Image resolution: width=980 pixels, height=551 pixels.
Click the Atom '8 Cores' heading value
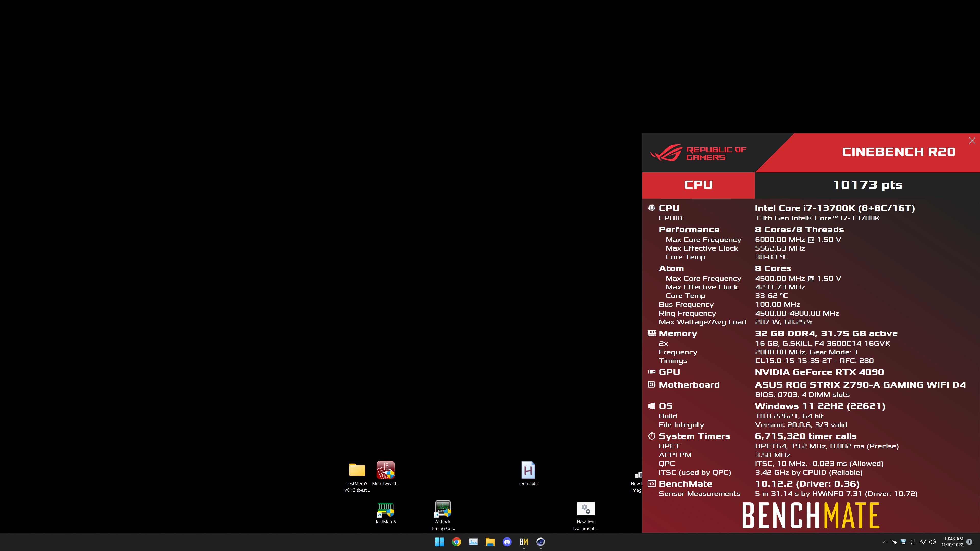(x=773, y=268)
